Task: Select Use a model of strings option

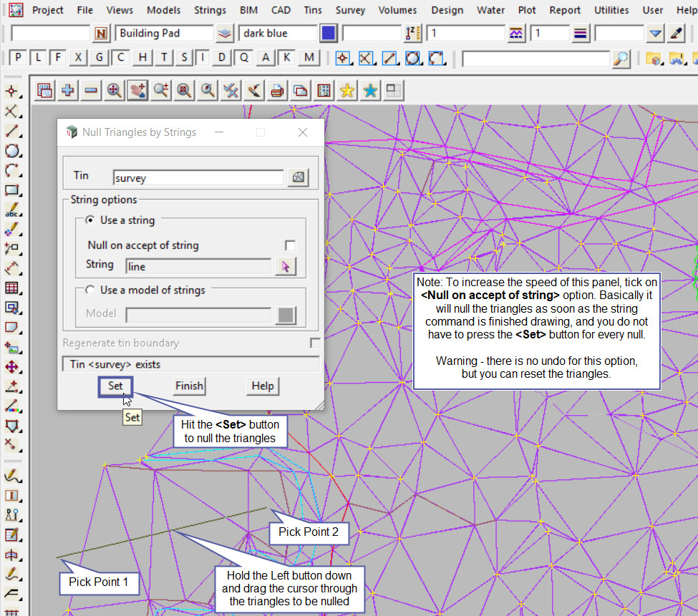Action: pyautogui.click(x=90, y=290)
